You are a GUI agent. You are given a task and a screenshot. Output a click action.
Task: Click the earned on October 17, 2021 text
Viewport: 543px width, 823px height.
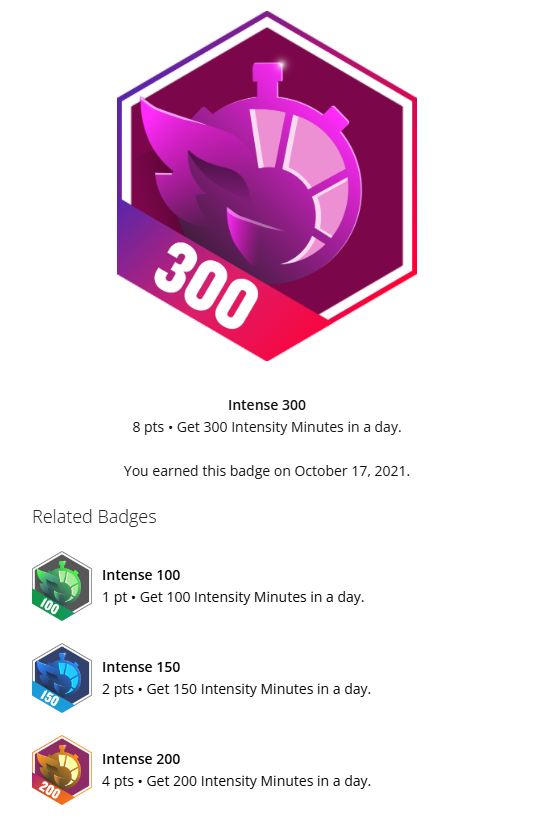(x=267, y=471)
